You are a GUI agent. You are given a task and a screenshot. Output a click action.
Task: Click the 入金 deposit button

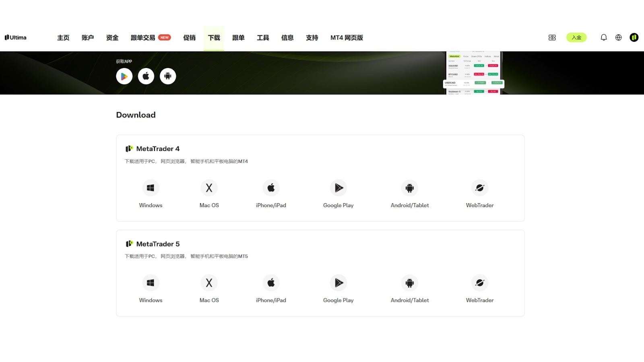coord(576,37)
